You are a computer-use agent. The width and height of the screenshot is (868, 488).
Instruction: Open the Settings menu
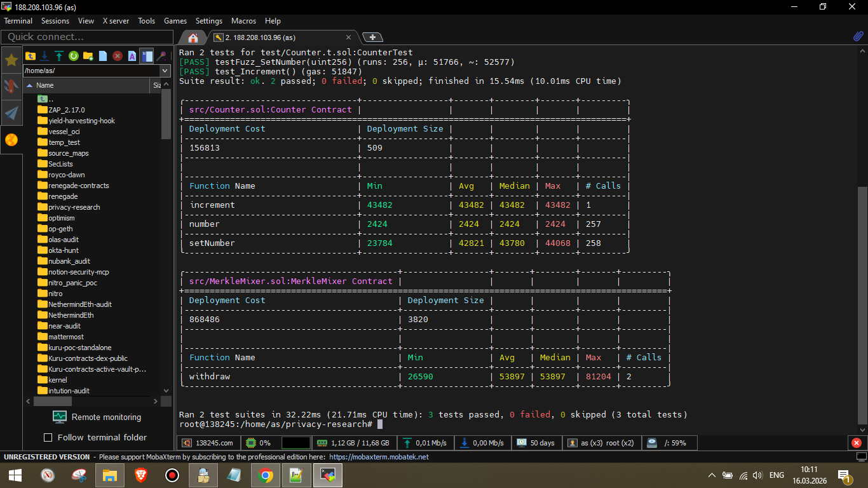click(x=209, y=21)
